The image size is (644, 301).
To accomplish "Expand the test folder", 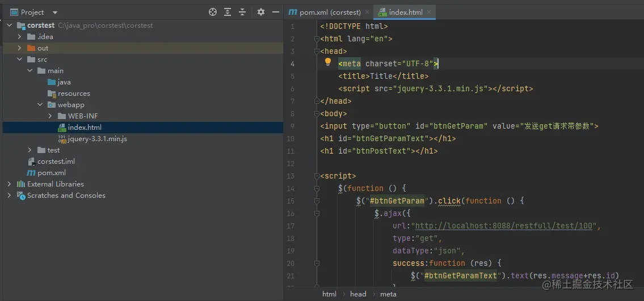I will [x=30, y=150].
